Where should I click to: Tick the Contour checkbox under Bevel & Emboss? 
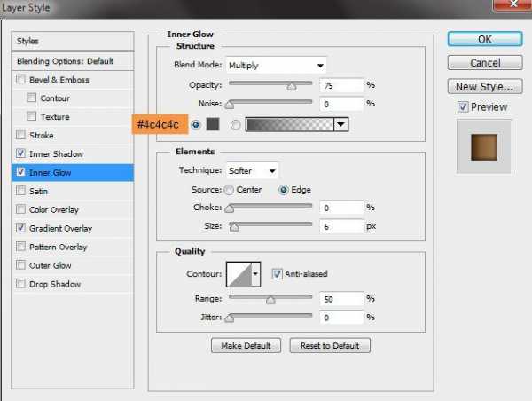pos(32,98)
